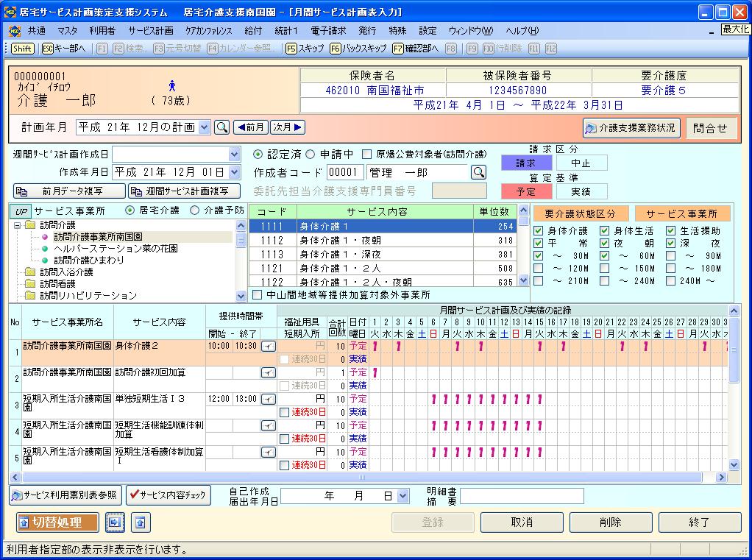Screen dimensions: 752x560
Task: Click the search icon next to 管理 一郎
Action: coord(478,172)
